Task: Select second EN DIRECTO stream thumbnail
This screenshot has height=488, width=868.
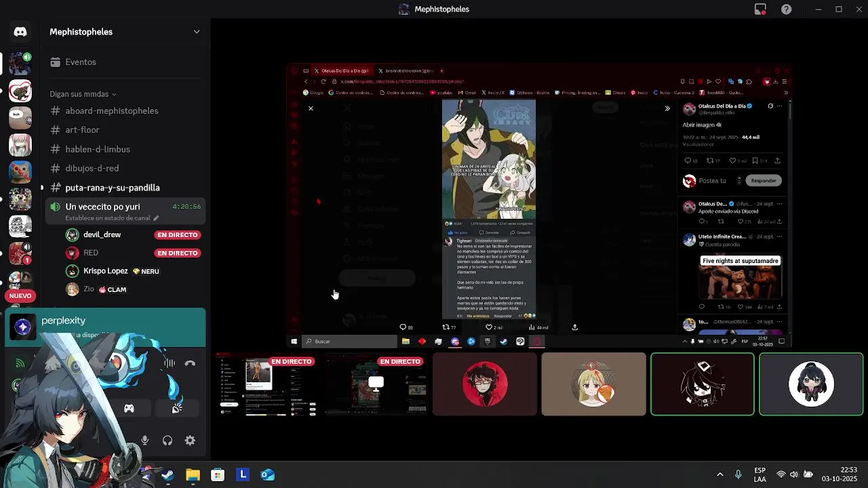Action: 376,384
